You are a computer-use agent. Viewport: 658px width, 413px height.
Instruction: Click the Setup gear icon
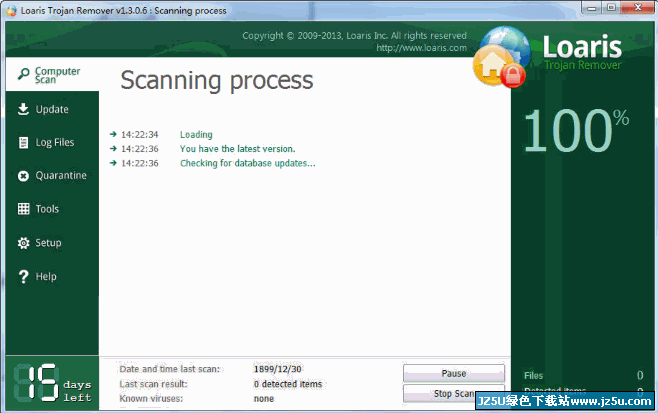pyautogui.click(x=24, y=243)
